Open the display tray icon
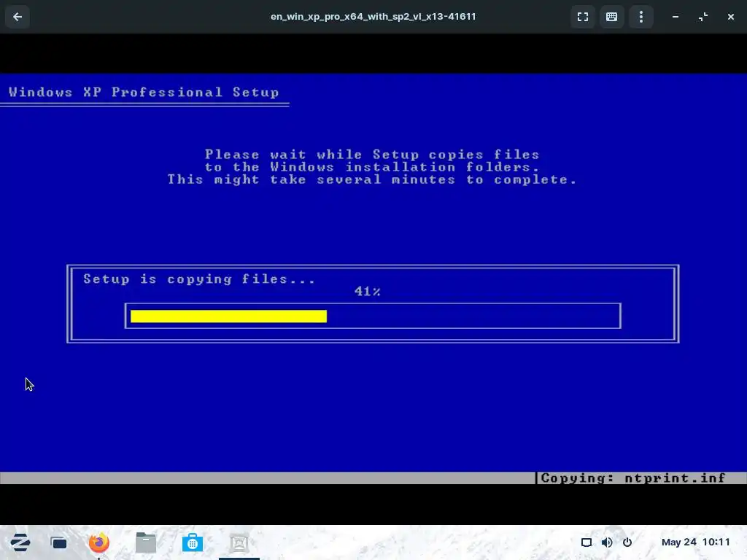This screenshot has width=747, height=560. pyautogui.click(x=587, y=542)
